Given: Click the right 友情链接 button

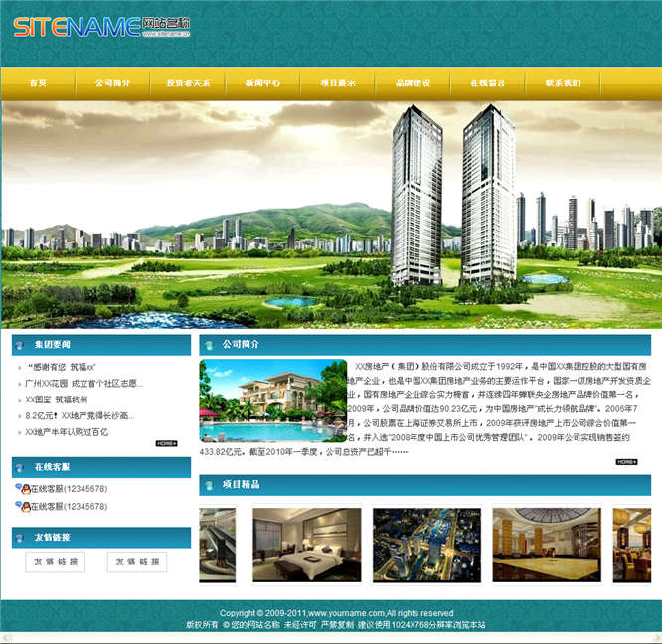Looking at the screenshot, I should 137,562.
